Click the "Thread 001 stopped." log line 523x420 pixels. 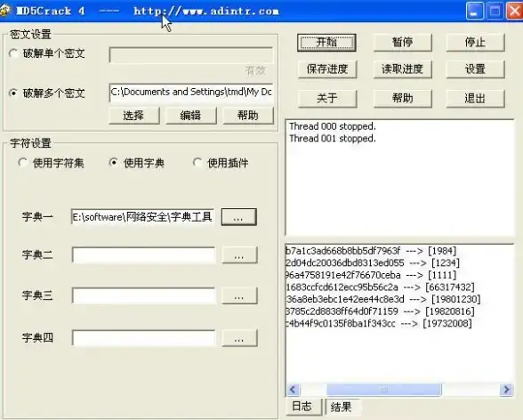point(333,139)
